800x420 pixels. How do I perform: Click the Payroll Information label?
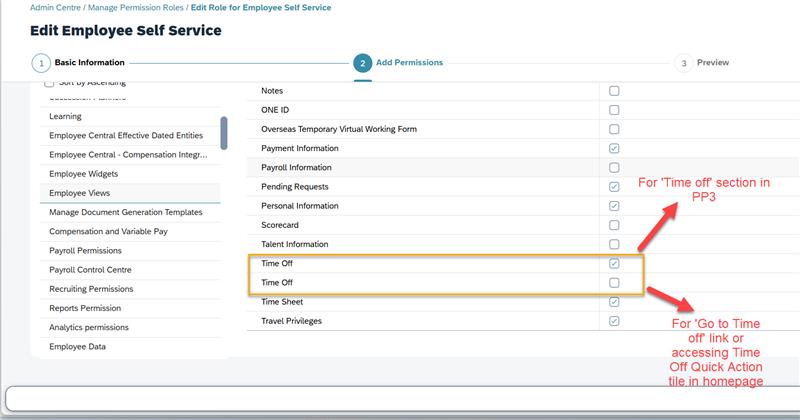pos(296,167)
